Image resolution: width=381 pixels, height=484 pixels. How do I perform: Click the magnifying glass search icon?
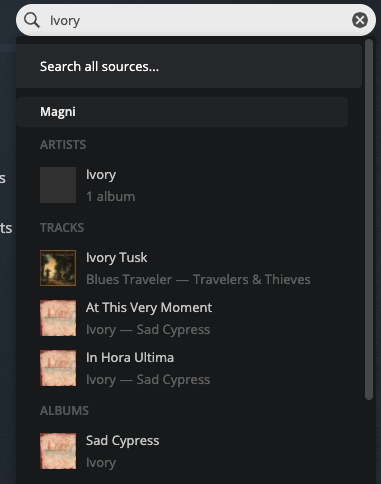pos(32,20)
